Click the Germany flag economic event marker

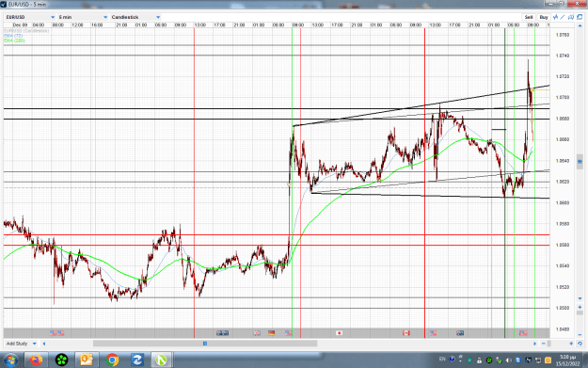[272, 333]
